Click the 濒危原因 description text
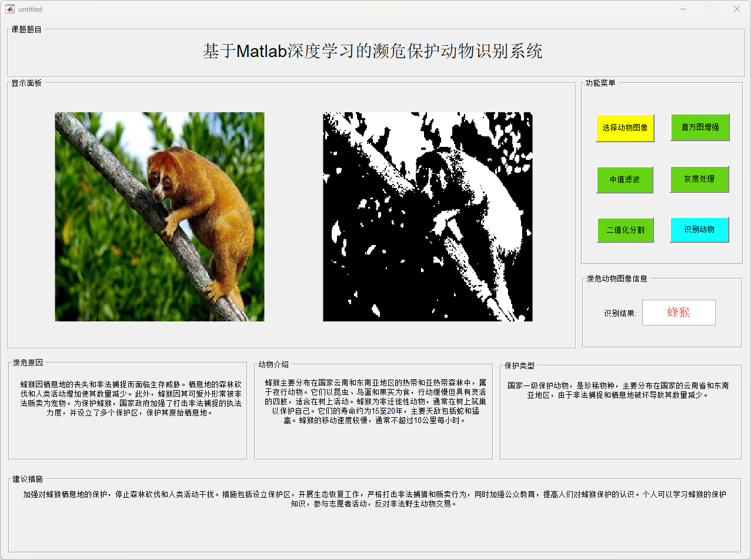The image size is (751, 560). pyautogui.click(x=131, y=398)
